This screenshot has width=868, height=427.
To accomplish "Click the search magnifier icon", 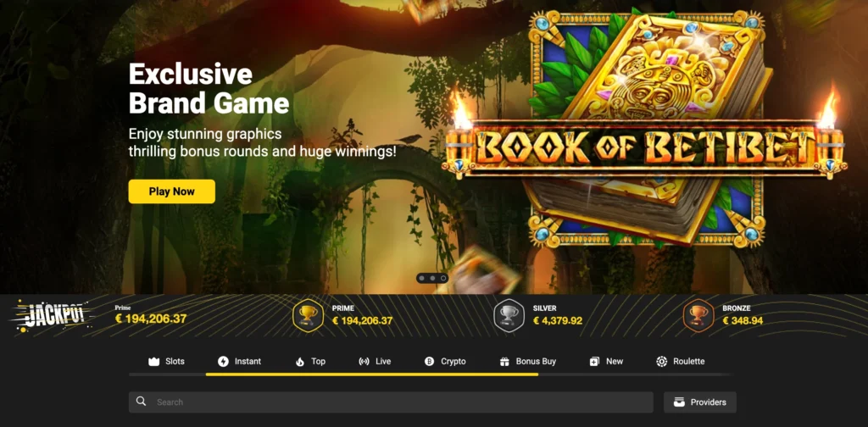I will coord(142,402).
